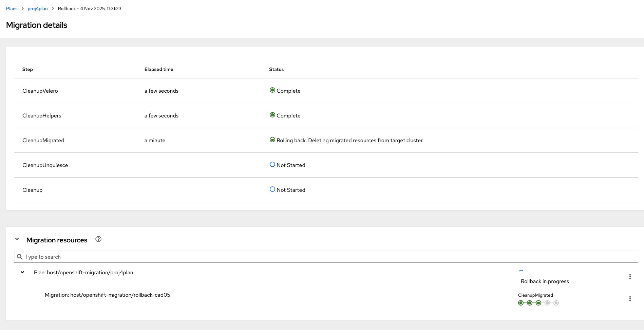Click the Migration resources help question icon
Screen dimensions: 644x330
98,239
